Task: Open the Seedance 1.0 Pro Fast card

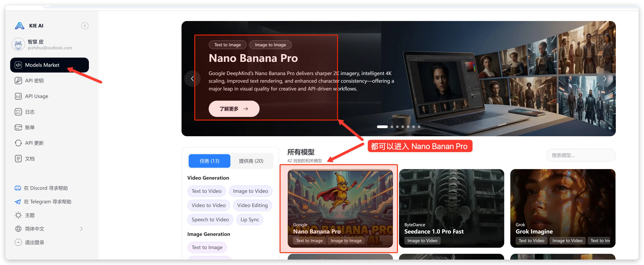Action: pyautogui.click(x=451, y=209)
